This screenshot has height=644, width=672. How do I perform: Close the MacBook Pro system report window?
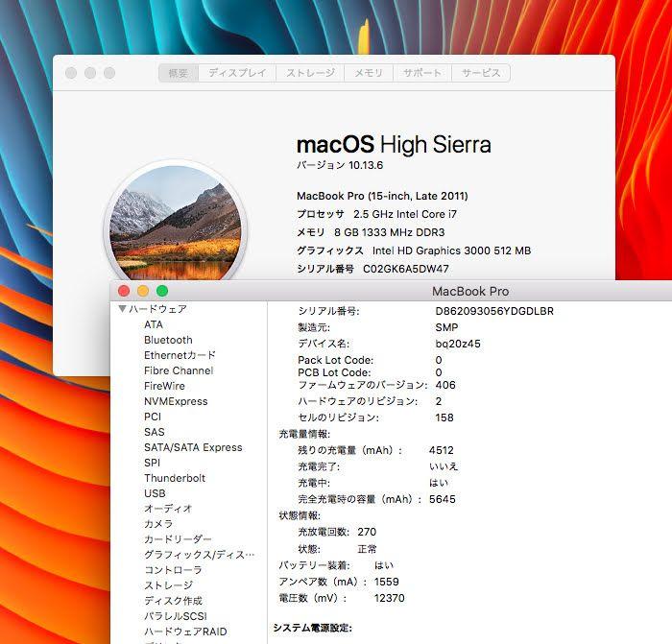(124, 291)
